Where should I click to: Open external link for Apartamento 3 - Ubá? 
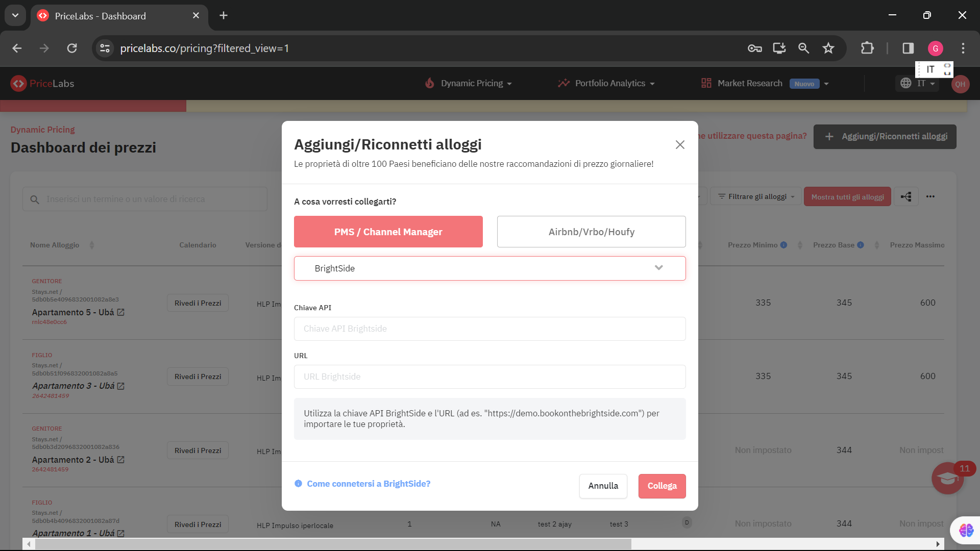[x=121, y=386]
